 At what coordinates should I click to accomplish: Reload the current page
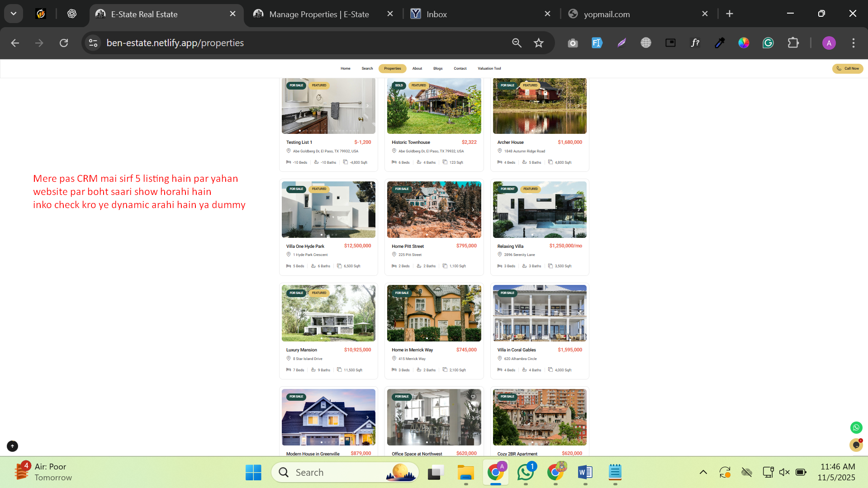pos(64,43)
